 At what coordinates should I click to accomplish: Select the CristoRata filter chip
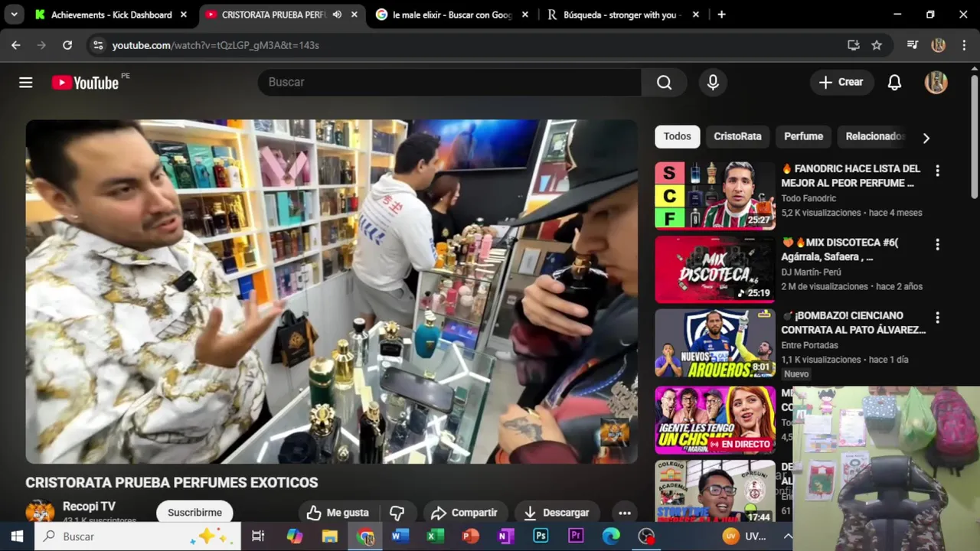click(737, 136)
